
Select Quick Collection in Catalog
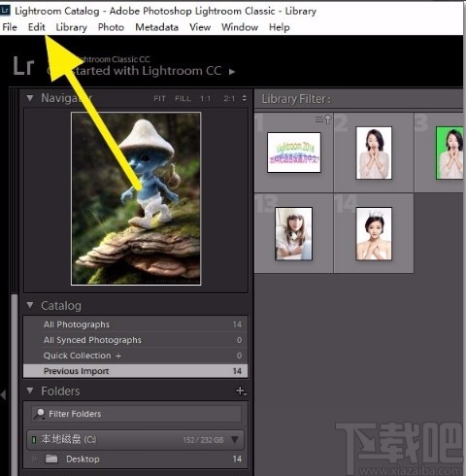(136, 356)
